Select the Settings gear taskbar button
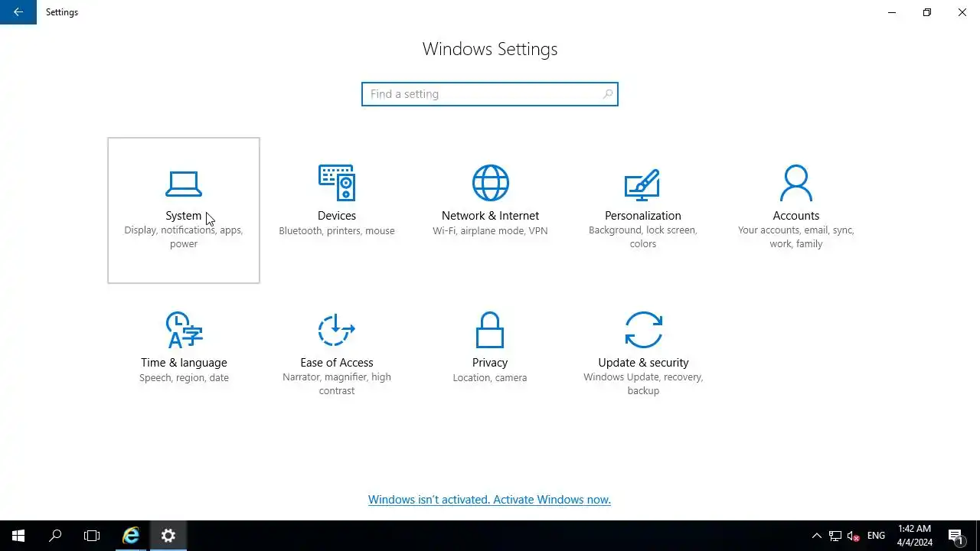 [168, 536]
